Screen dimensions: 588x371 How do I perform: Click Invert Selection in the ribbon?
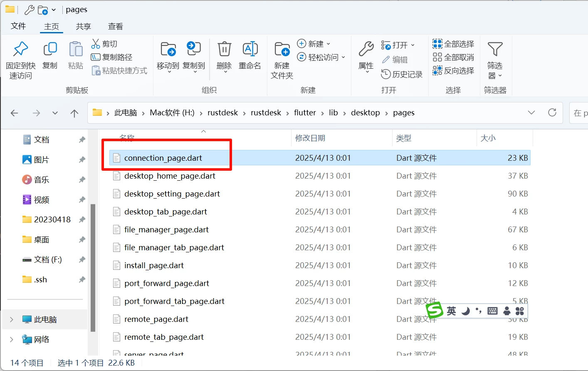coord(453,70)
